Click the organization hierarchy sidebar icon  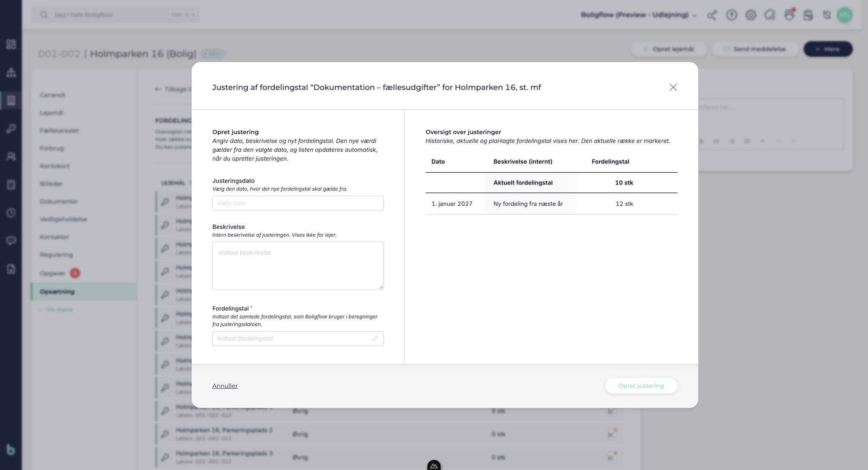click(x=11, y=72)
